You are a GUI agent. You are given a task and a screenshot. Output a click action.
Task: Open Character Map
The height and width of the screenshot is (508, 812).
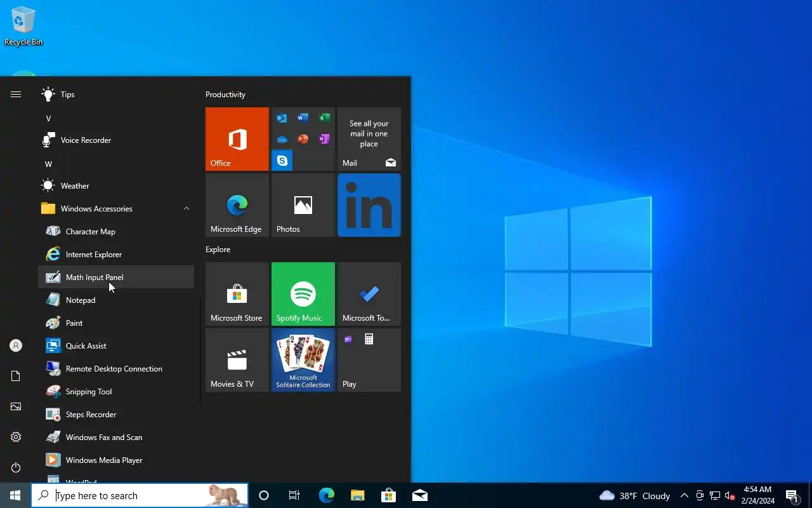116,232
